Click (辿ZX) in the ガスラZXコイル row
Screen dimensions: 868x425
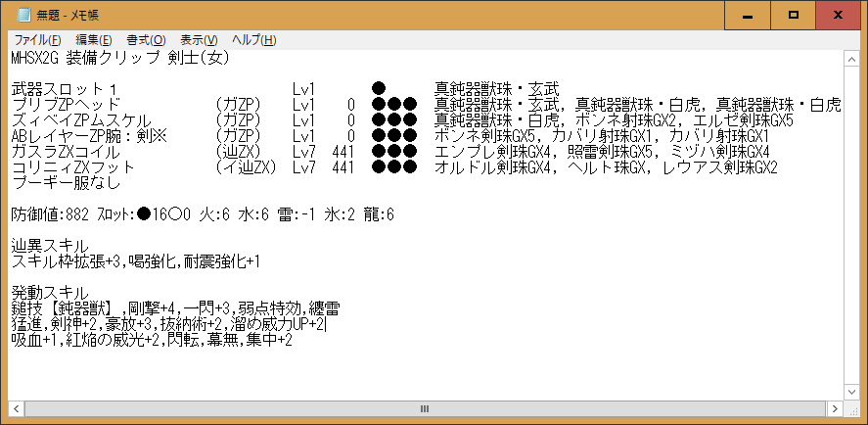[239, 151]
